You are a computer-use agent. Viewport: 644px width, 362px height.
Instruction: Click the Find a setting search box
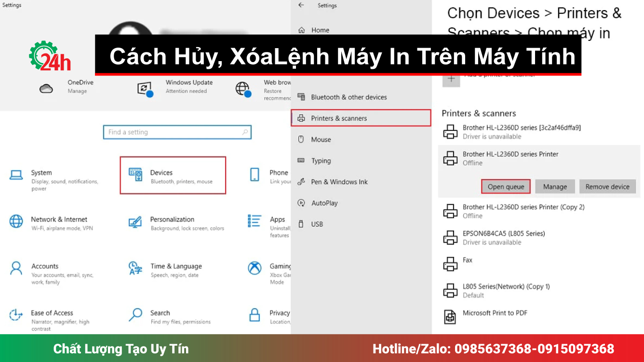click(x=177, y=132)
